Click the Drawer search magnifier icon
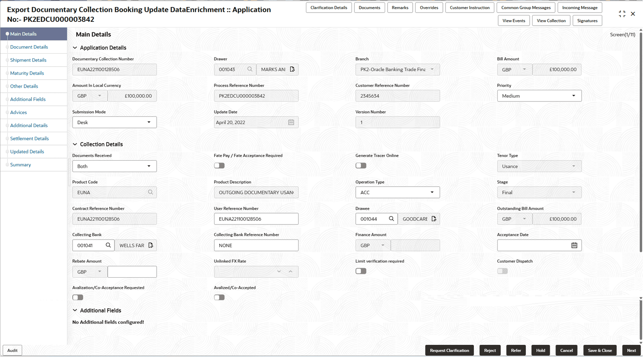 point(250,69)
